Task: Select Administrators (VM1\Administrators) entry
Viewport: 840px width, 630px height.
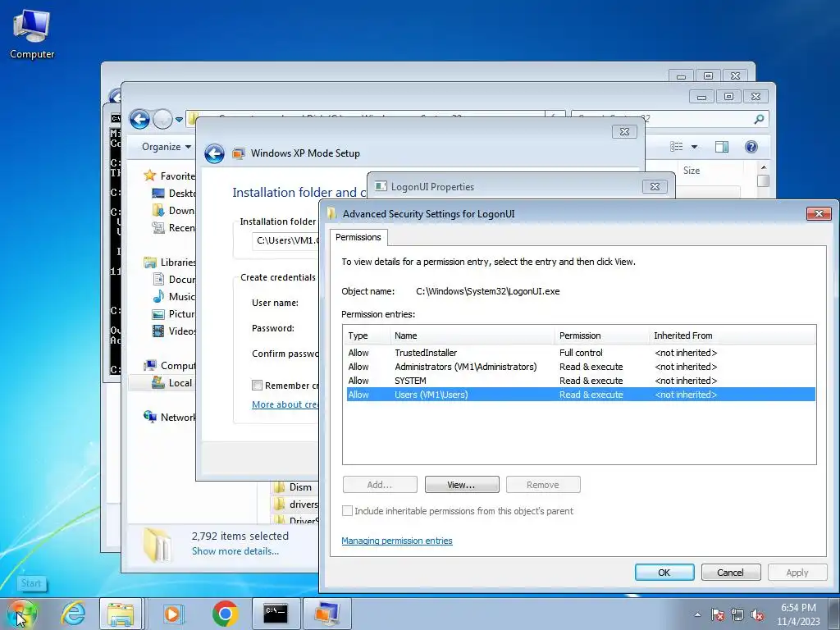Action: pos(581,367)
